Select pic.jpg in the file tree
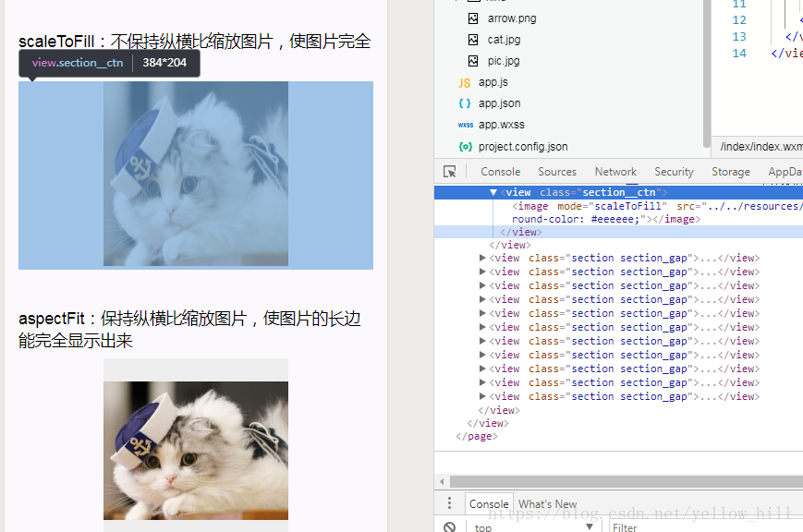The height and width of the screenshot is (532, 803). tap(504, 61)
